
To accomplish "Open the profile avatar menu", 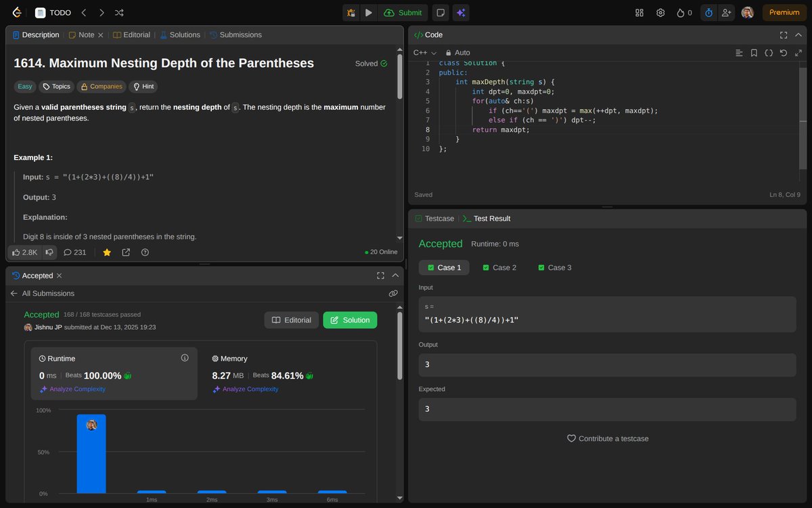I will (748, 12).
